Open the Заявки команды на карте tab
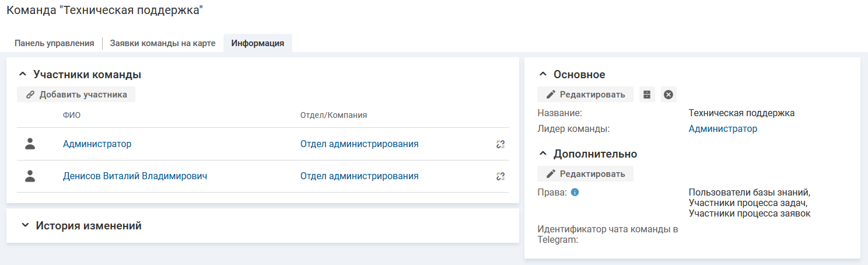Image resolution: width=868 pixels, height=265 pixels. [163, 43]
